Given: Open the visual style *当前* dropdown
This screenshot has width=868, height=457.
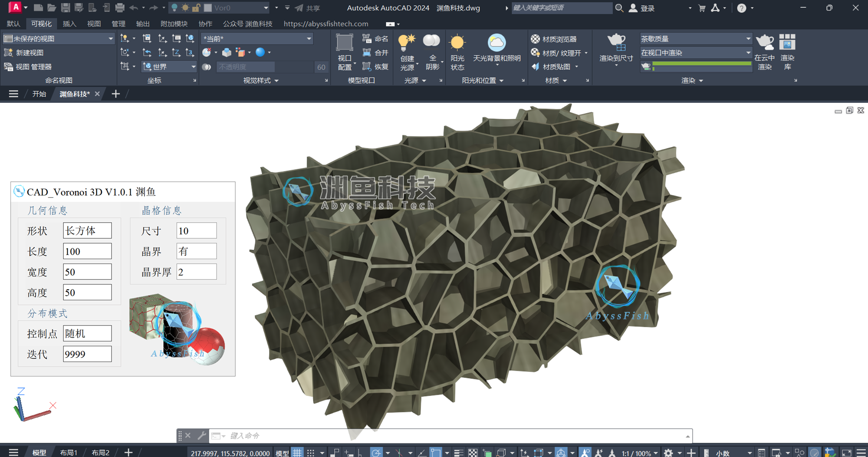Looking at the screenshot, I should coord(257,39).
